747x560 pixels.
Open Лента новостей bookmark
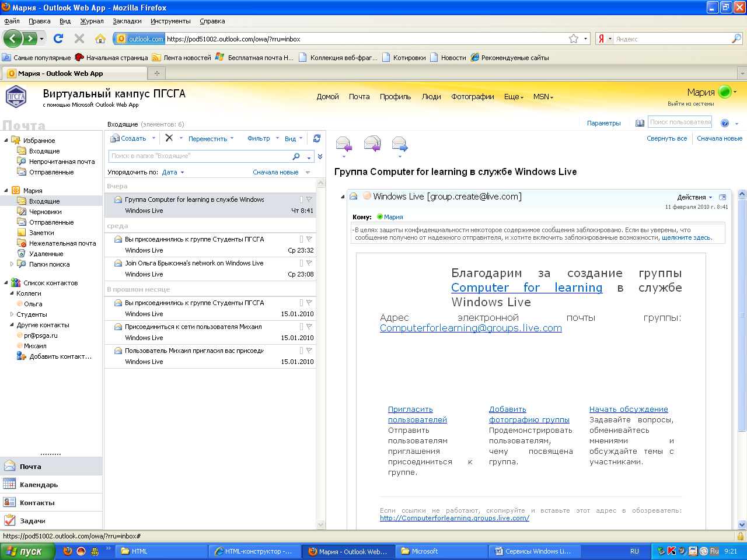click(x=181, y=58)
